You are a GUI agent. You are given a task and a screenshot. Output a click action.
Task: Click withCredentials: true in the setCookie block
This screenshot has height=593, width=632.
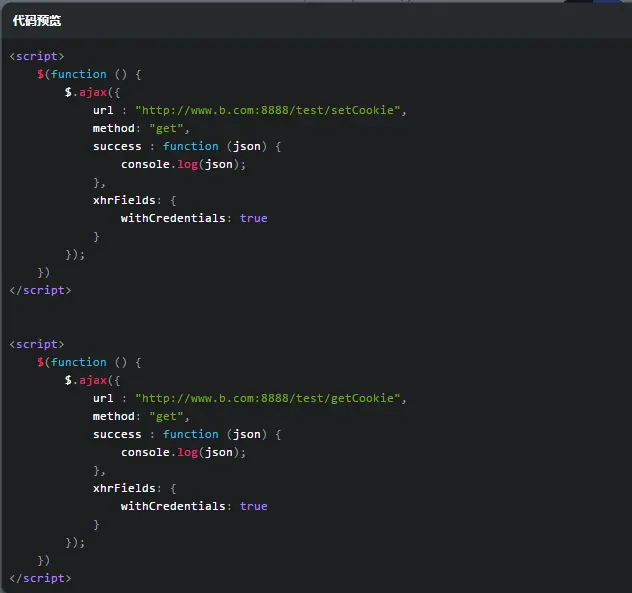coord(194,218)
